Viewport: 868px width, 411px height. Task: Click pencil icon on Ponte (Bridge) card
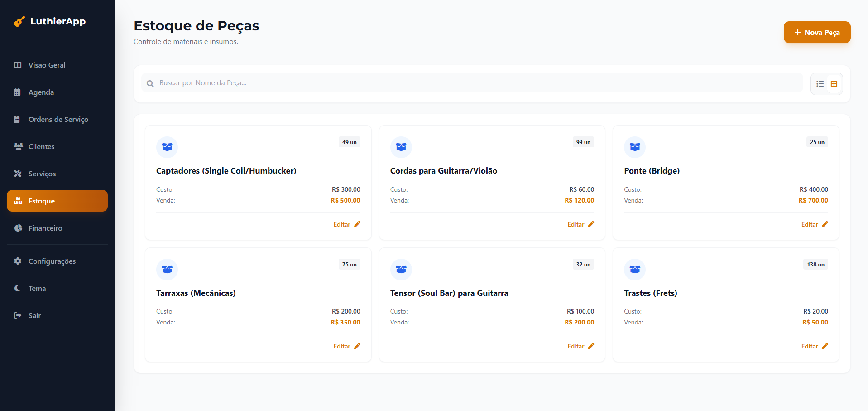coord(825,224)
